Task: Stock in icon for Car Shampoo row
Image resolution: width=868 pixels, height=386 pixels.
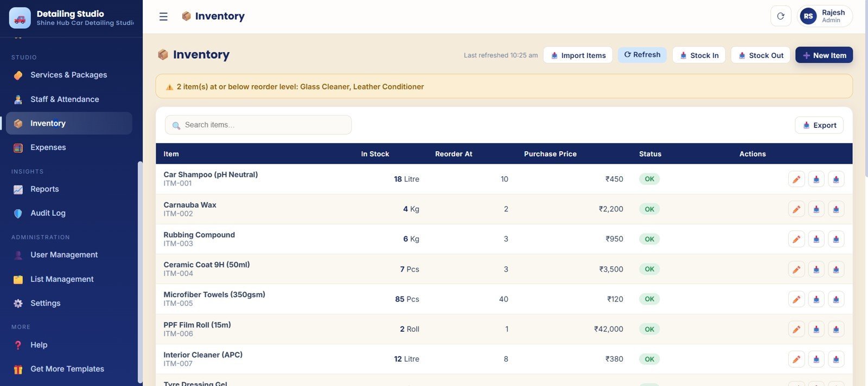Action: (816, 179)
